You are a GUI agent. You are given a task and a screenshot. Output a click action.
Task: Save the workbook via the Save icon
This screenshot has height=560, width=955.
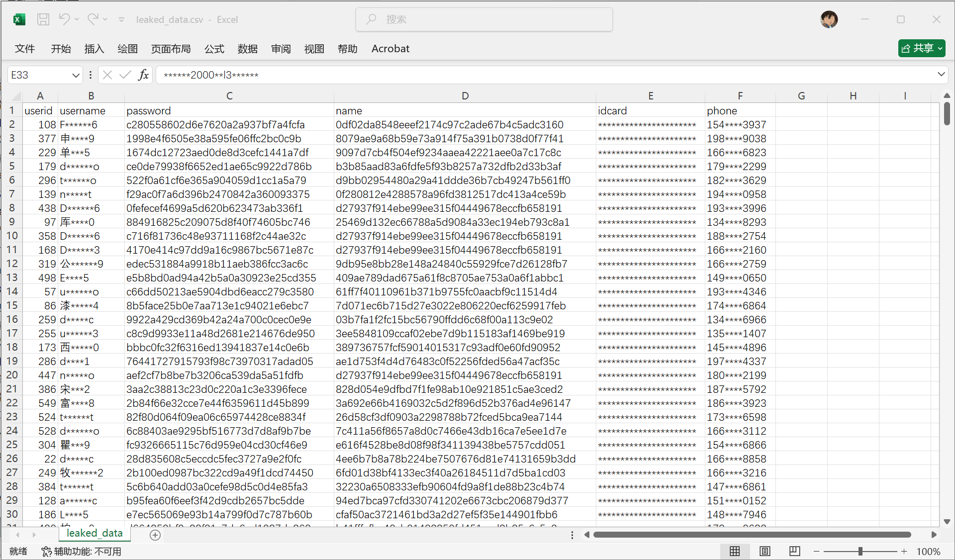(x=43, y=19)
